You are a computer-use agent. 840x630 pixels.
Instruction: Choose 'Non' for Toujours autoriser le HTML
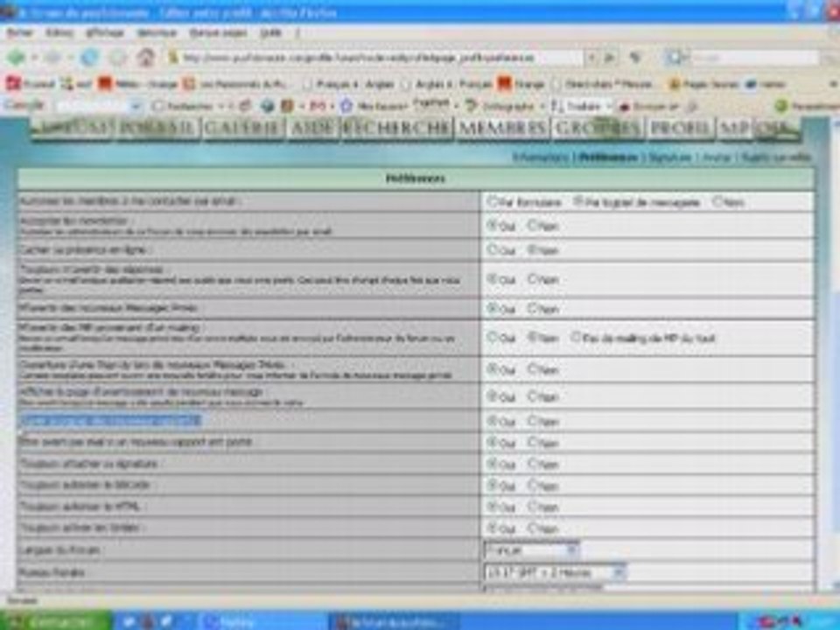pos(532,507)
